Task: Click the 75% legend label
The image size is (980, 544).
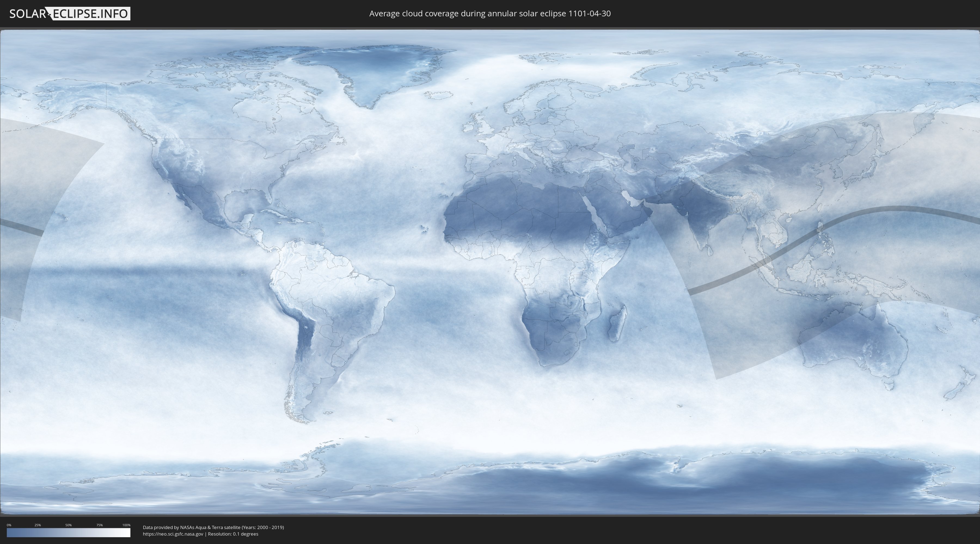Action: coord(99,525)
